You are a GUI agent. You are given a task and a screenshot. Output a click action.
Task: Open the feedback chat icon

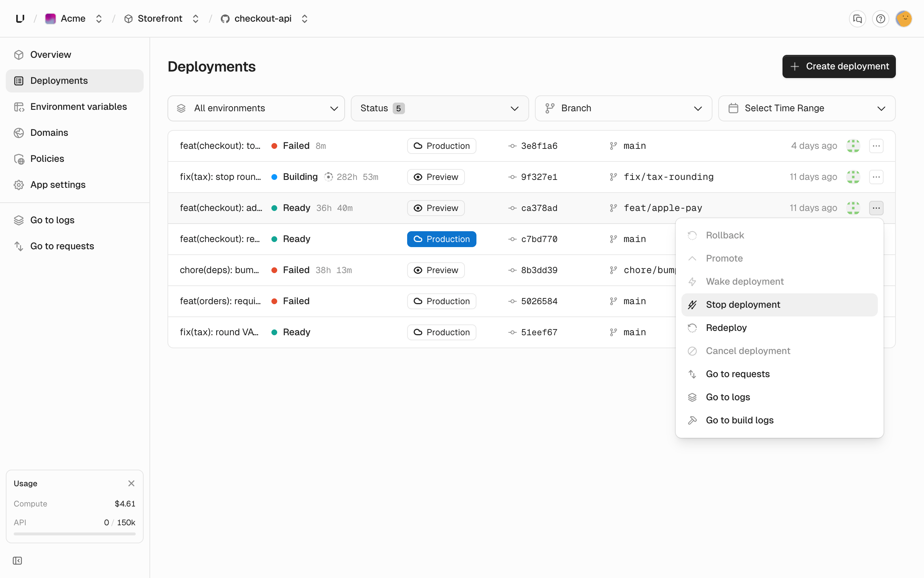click(x=858, y=19)
